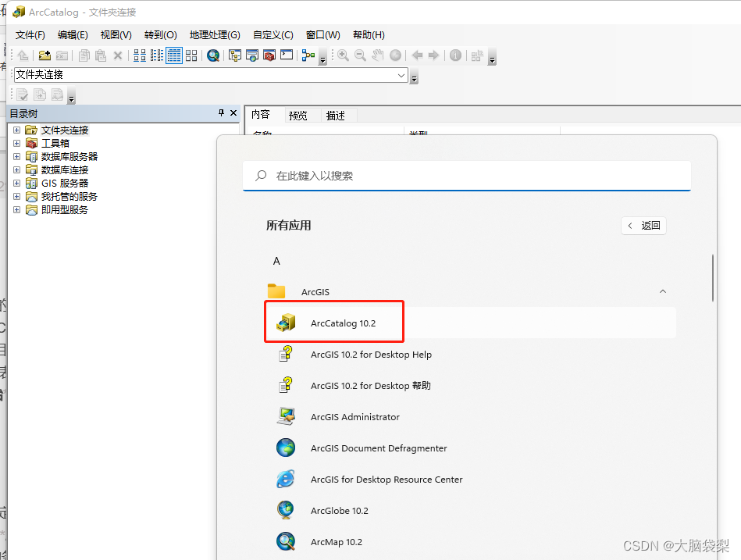
Task: Switch to the 描述 tab
Action: pos(336,116)
